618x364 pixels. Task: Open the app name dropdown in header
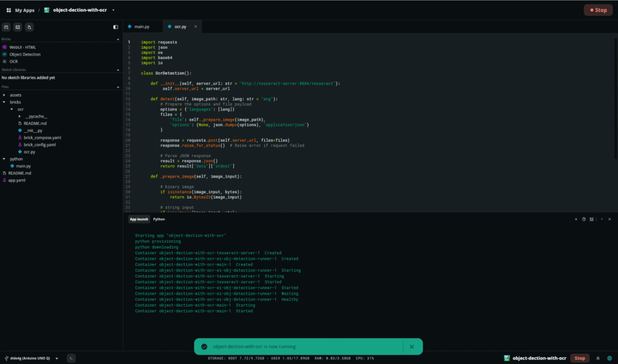point(113,10)
